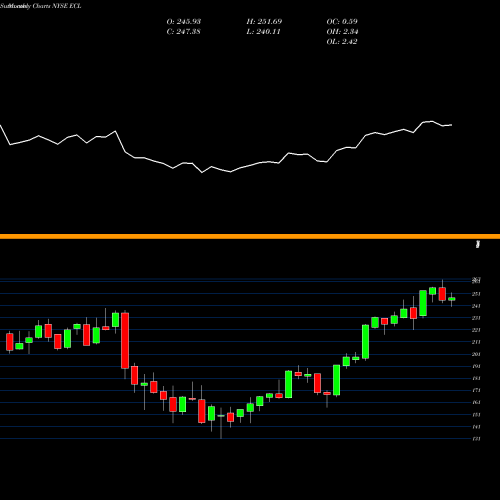The height and width of the screenshot is (500, 500).
Task: Click the 231 price axis label
Action: [x=476, y=318]
